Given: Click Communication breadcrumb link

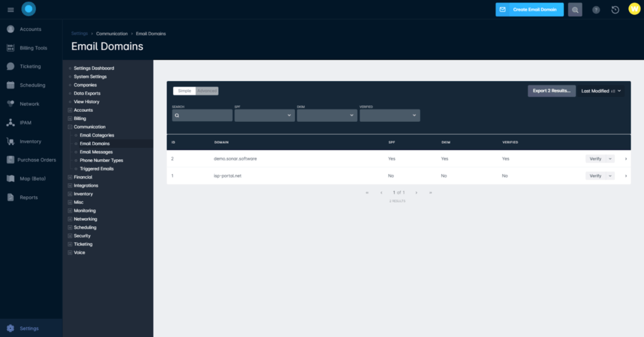Looking at the screenshot, I should click(112, 34).
